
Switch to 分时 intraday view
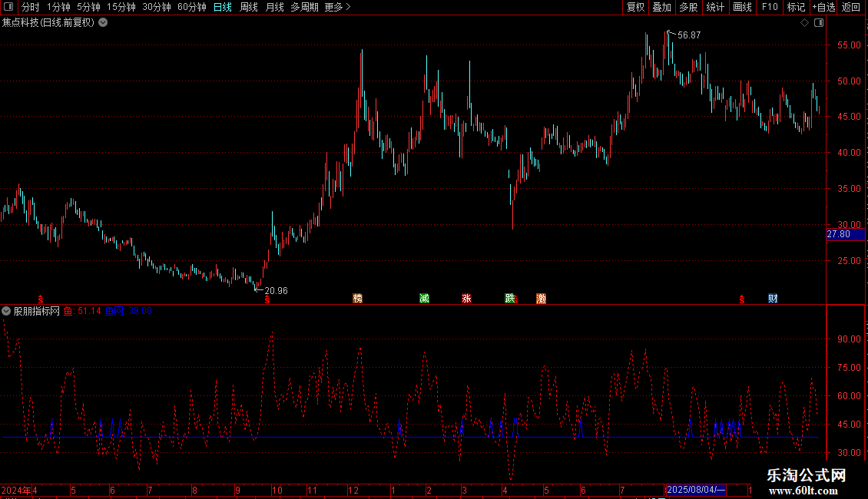tap(31, 7)
